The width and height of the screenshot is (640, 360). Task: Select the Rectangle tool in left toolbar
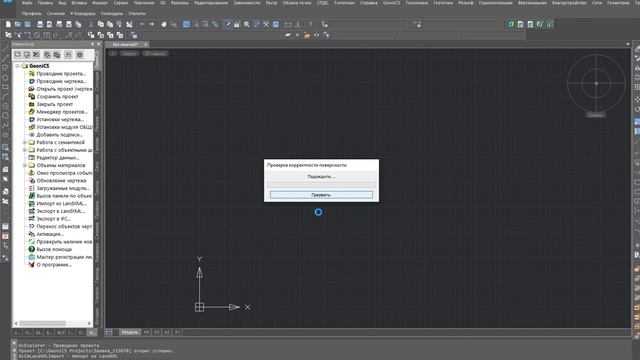click(x=5, y=87)
